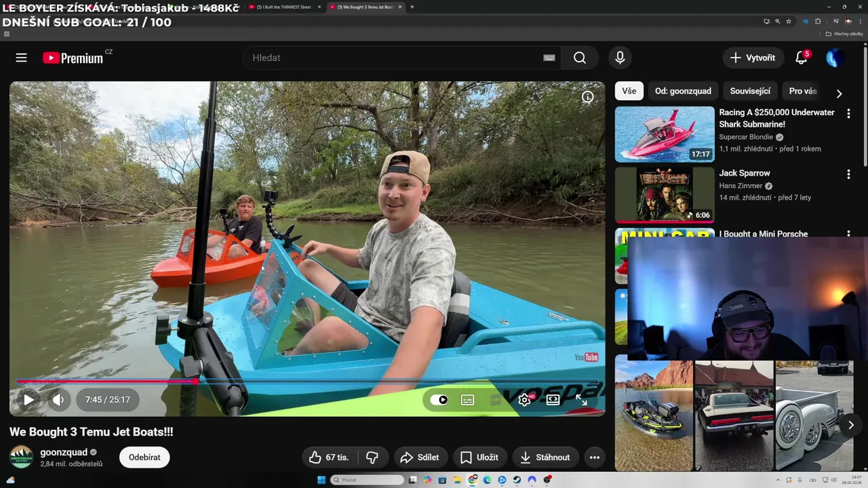The height and width of the screenshot is (488, 868).
Task: Open goonzquad channel avatar
Action: click(x=21, y=457)
